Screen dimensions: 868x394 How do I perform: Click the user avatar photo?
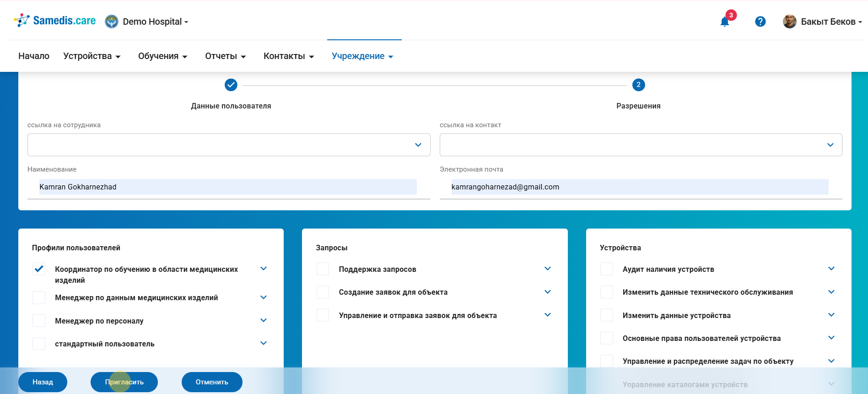[x=789, y=22]
